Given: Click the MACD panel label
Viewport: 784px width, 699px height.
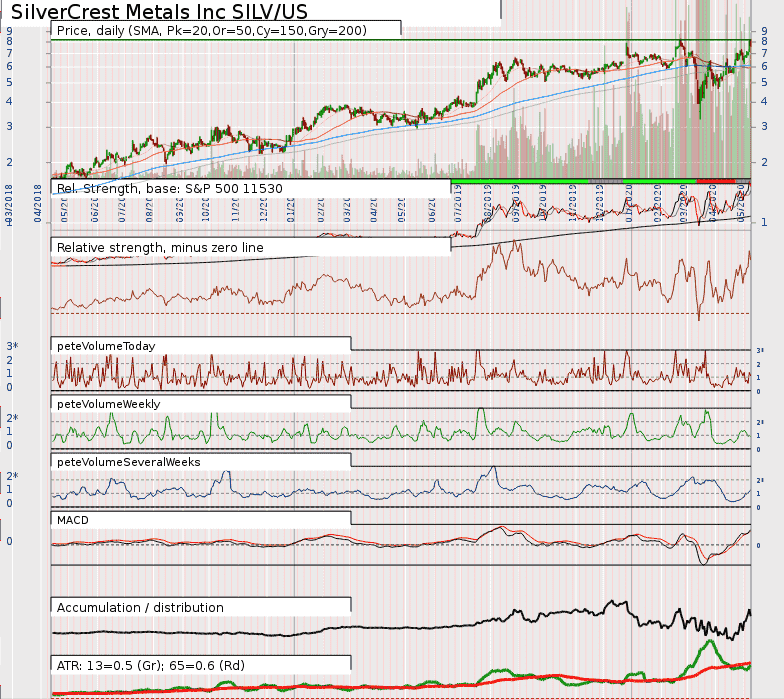Looking at the screenshot, I should [x=72, y=520].
